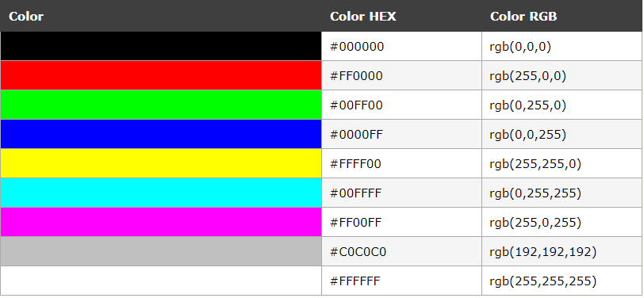Click the rgb(0,0,255) value

[x=527, y=135]
